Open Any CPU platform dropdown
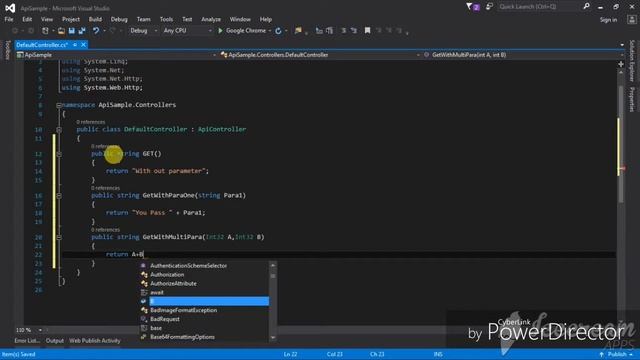This screenshot has width=640, height=360. [187, 31]
